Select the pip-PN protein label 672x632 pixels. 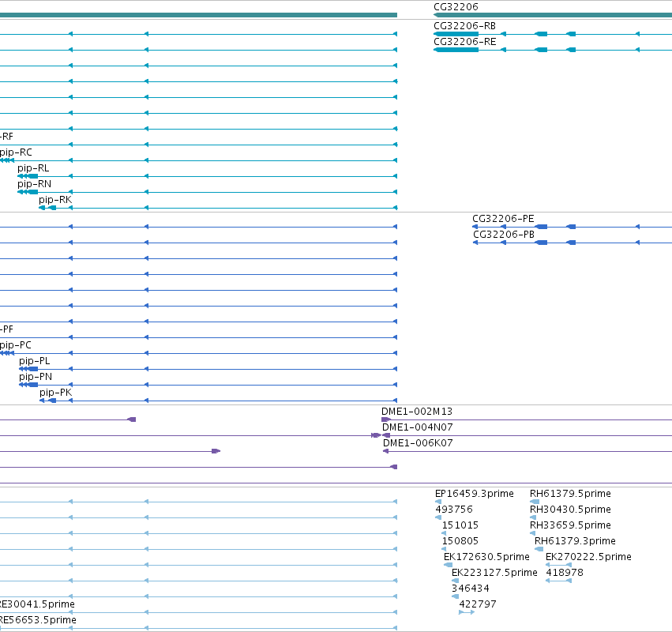pyautogui.click(x=36, y=377)
